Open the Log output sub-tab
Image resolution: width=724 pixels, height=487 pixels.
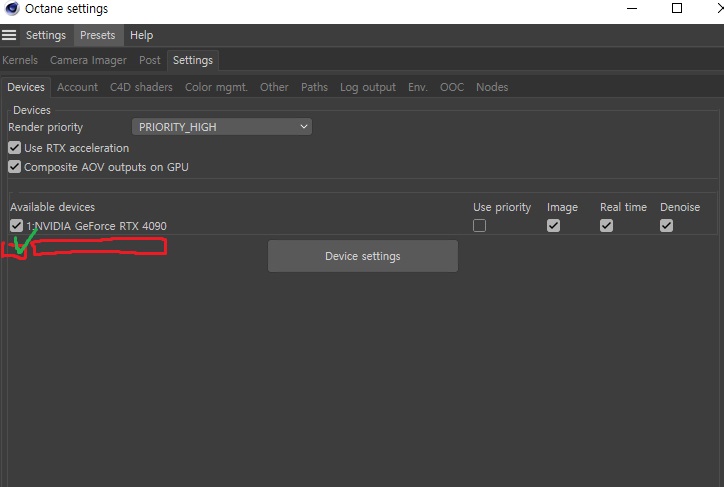[368, 87]
